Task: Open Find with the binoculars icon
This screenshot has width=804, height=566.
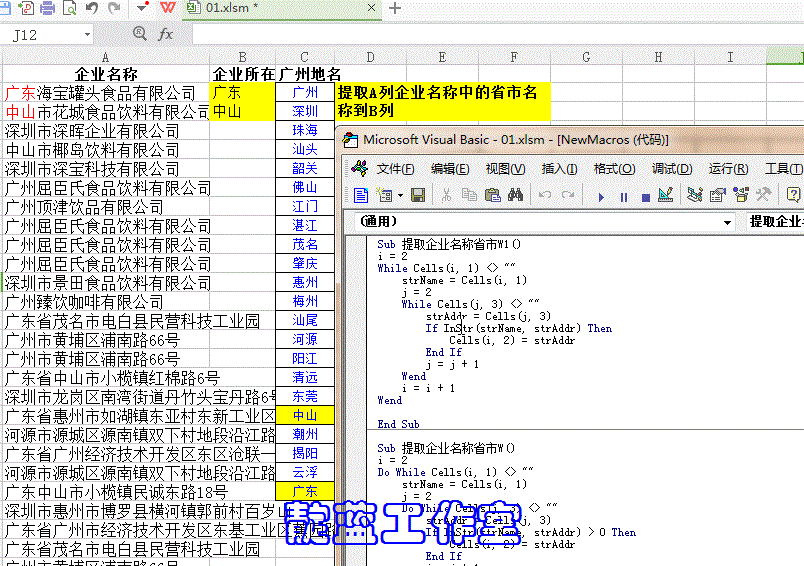Action: [x=515, y=195]
